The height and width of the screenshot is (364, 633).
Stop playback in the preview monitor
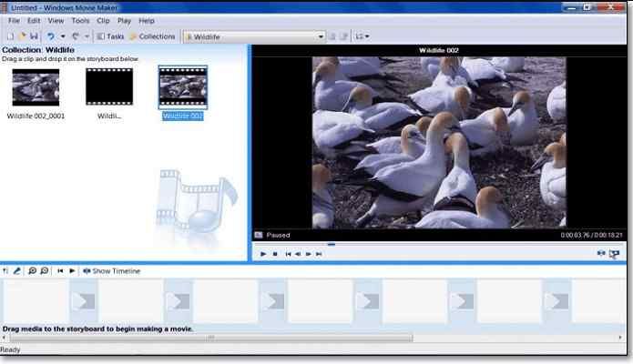coord(275,254)
